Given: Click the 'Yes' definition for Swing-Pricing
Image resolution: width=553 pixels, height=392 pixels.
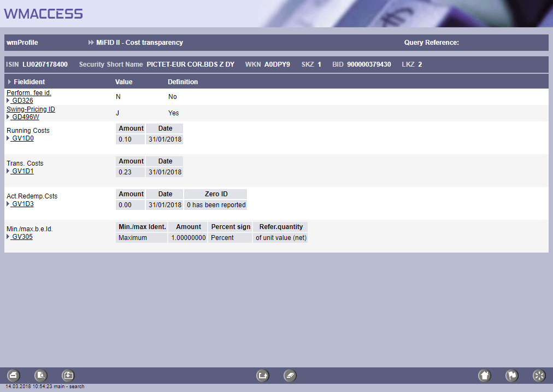Looking at the screenshot, I should coord(174,113).
